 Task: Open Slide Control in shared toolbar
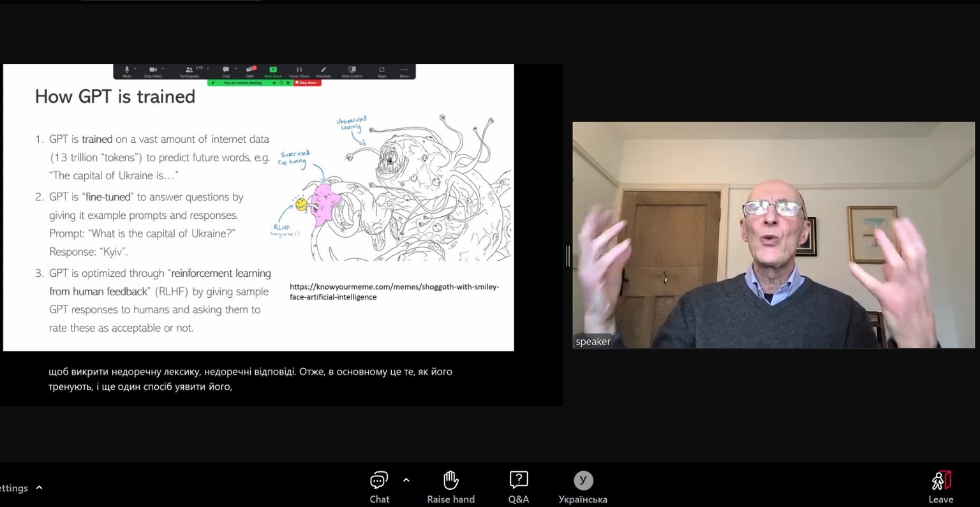coord(352,71)
